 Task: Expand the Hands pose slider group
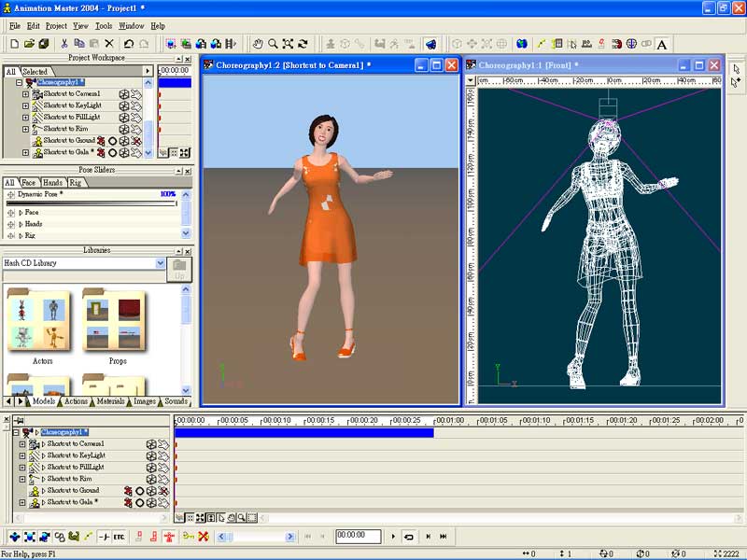coord(21,224)
